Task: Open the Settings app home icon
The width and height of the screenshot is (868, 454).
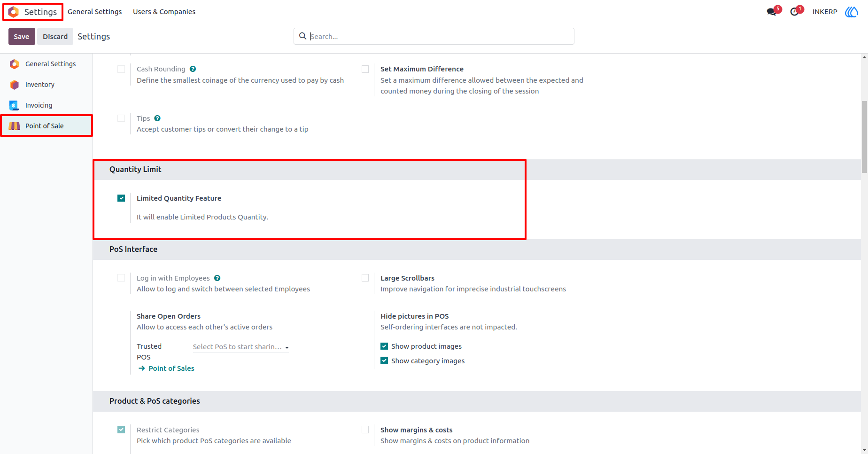Action: coord(14,12)
